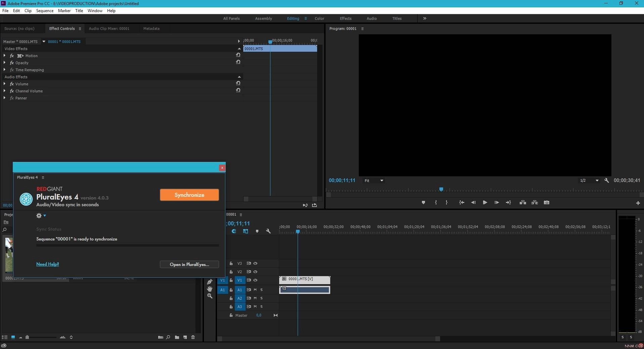
Task: Reset the Opacity effect
Action: coord(238,62)
